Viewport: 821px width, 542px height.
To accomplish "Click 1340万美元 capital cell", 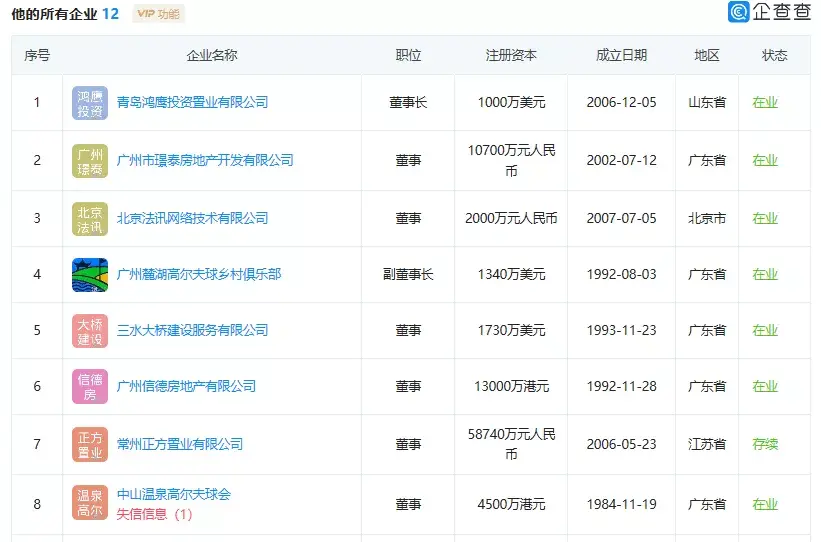I will click(511, 274).
